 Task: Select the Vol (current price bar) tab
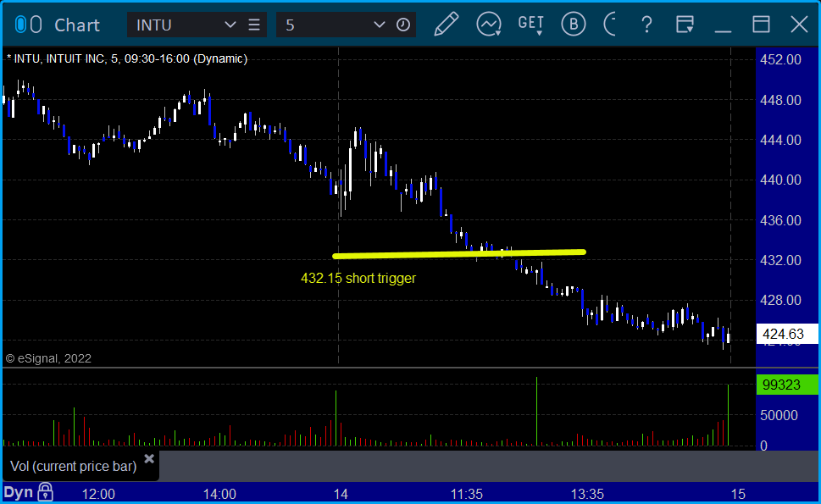(x=80, y=466)
